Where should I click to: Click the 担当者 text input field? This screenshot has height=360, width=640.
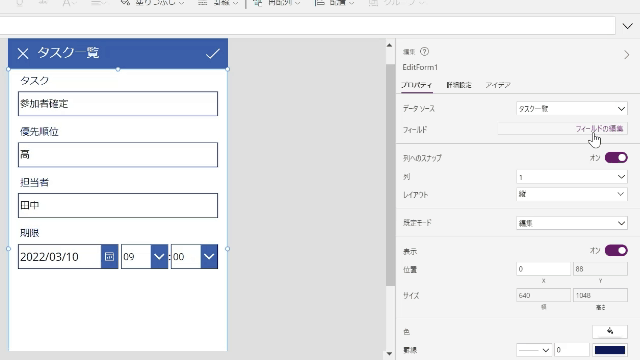click(118, 205)
